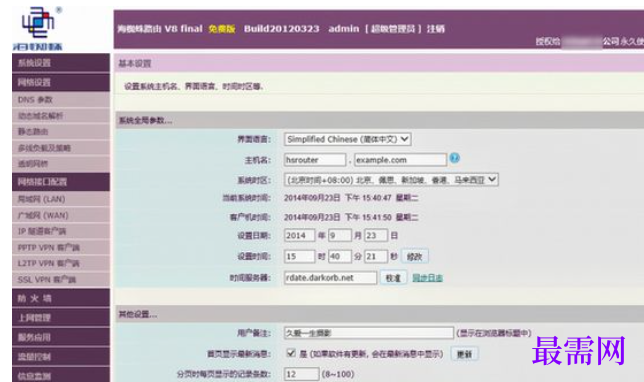
Task: Select DNS 参数 in the sidebar
Action: coord(61,100)
